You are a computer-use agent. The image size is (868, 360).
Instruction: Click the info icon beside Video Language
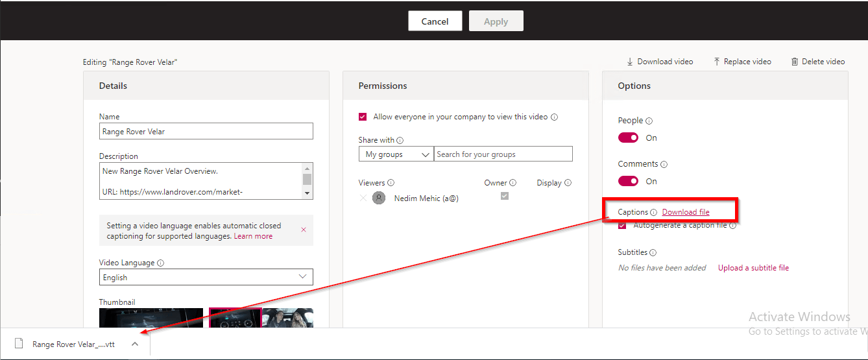click(160, 263)
